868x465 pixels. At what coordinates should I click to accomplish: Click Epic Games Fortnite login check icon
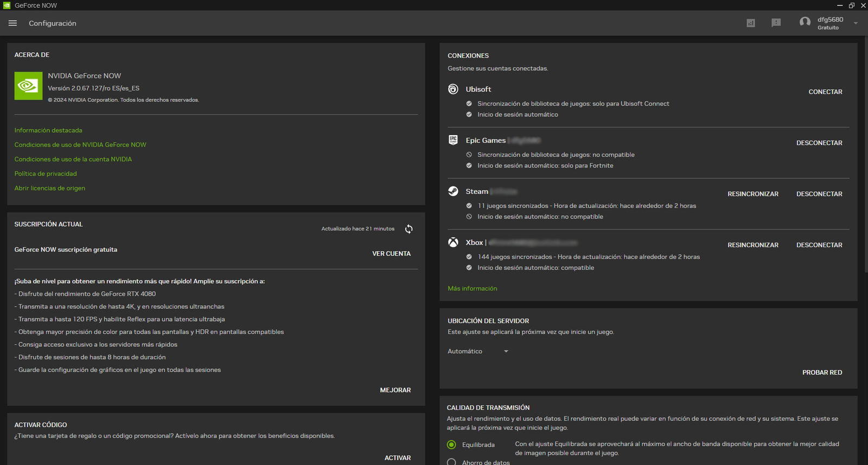(469, 165)
